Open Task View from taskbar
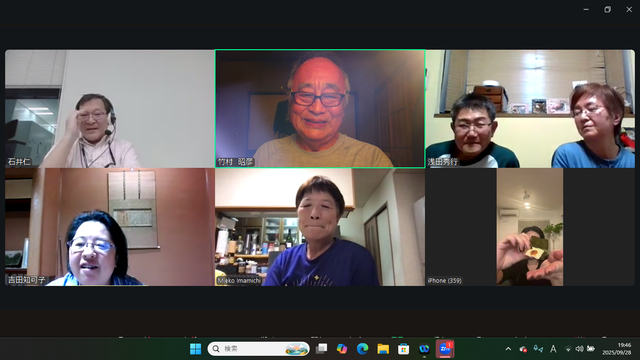This screenshot has height=360, width=640. coord(322,349)
